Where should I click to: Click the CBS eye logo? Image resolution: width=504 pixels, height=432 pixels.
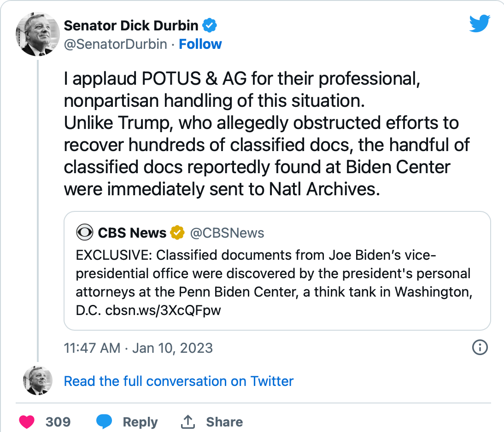click(x=85, y=233)
